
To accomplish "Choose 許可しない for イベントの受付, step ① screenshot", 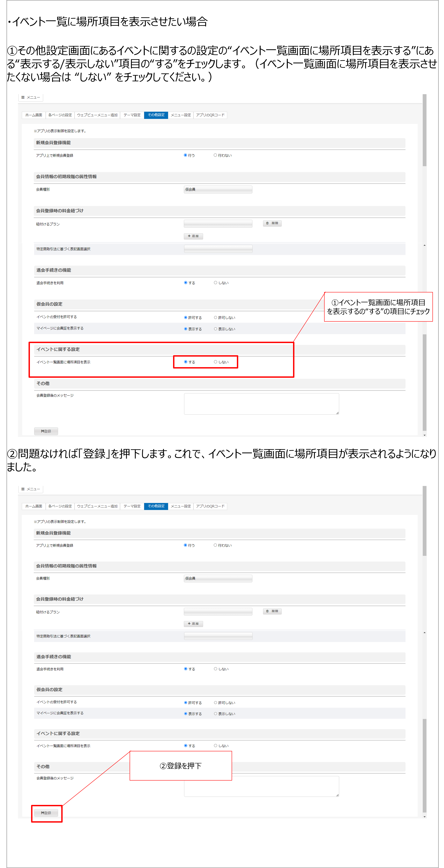I will pos(215,317).
